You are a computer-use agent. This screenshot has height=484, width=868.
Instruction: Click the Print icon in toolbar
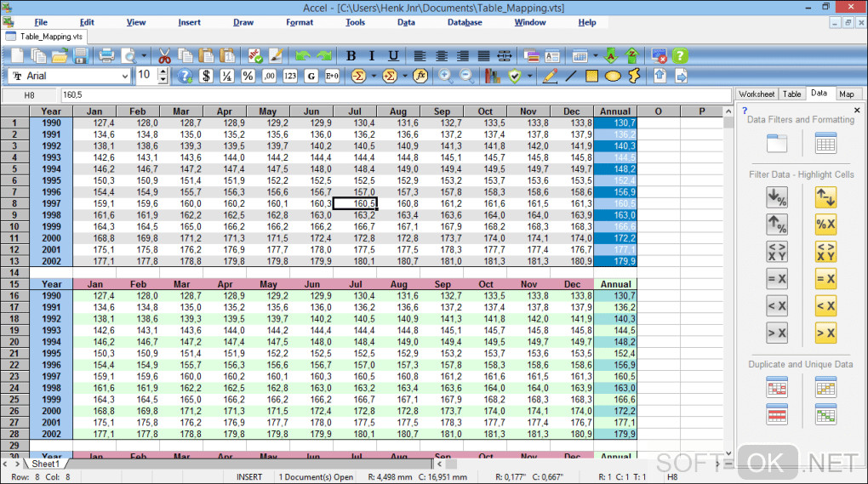click(106, 56)
